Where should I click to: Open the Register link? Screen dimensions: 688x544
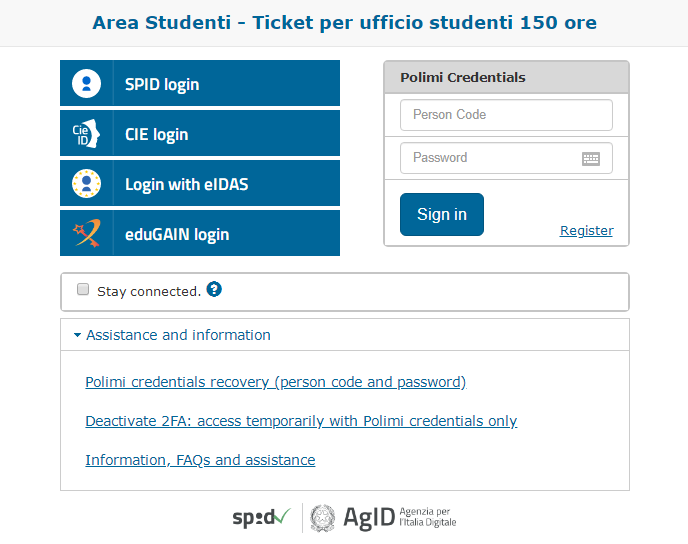pos(587,230)
